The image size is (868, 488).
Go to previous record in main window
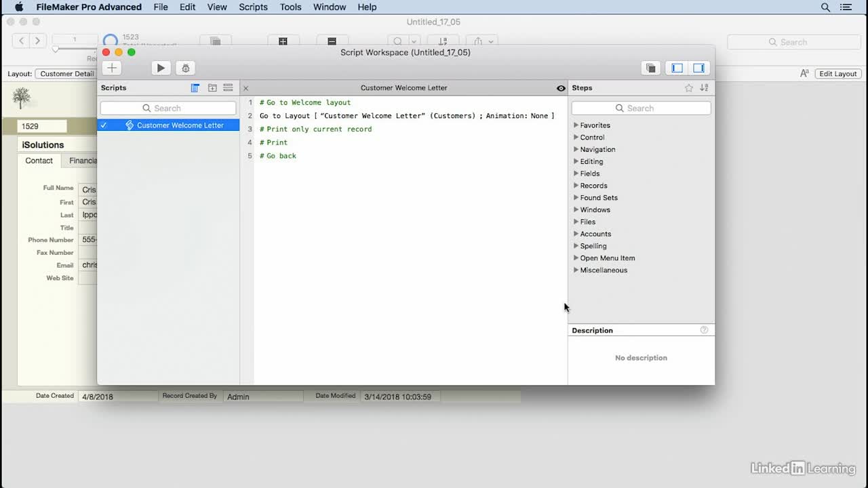22,41
